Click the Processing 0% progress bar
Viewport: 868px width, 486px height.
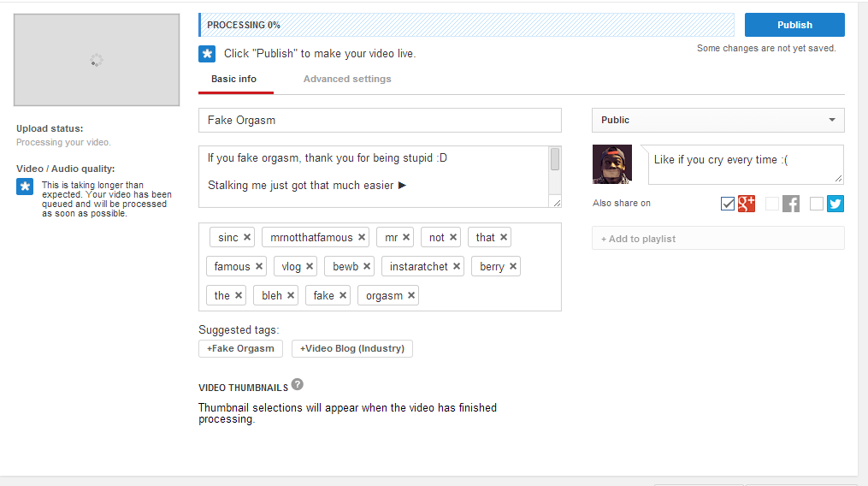click(466, 25)
